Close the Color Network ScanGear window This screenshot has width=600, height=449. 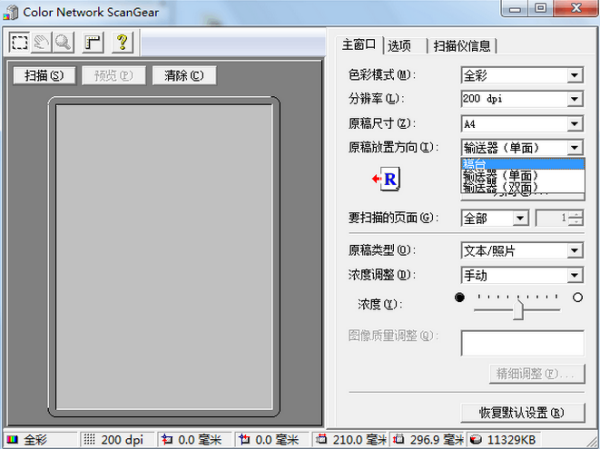point(576,8)
